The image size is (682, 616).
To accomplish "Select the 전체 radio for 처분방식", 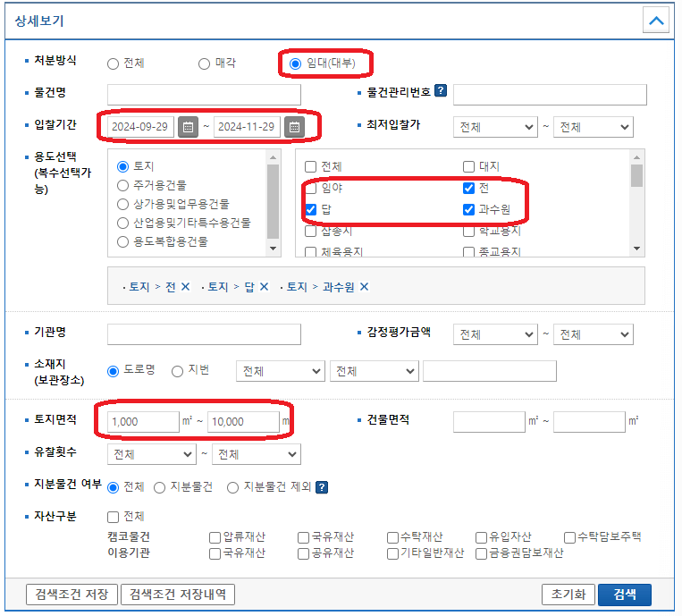I will coord(114,64).
